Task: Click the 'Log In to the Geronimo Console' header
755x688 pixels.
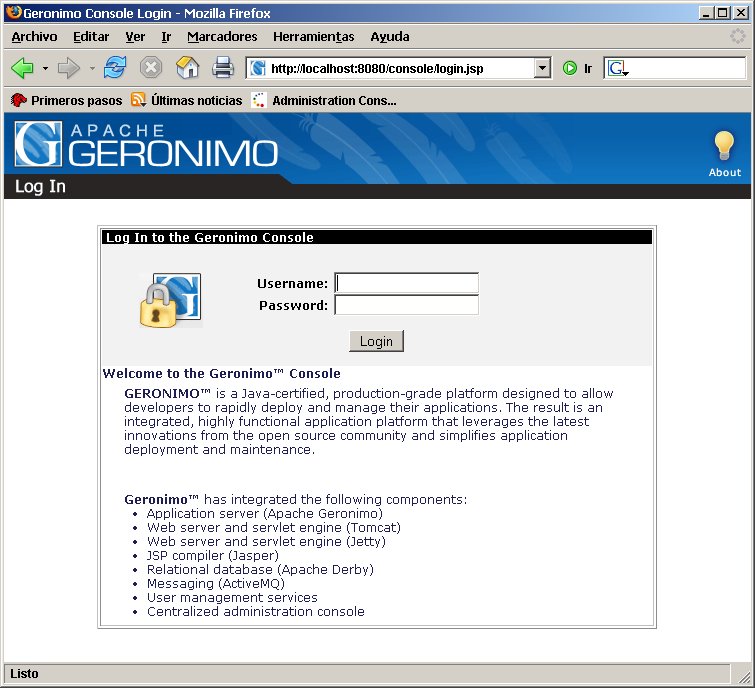Action: point(209,237)
